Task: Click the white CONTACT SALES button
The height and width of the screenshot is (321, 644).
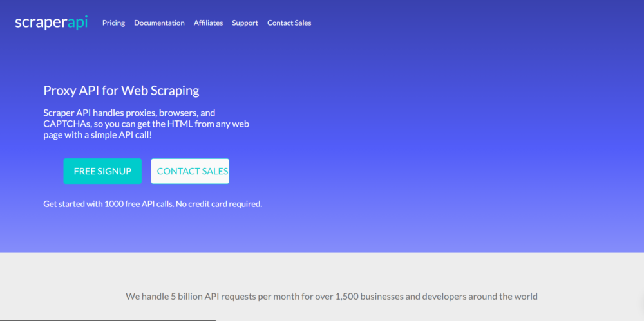Action: click(x=190, y=171)
